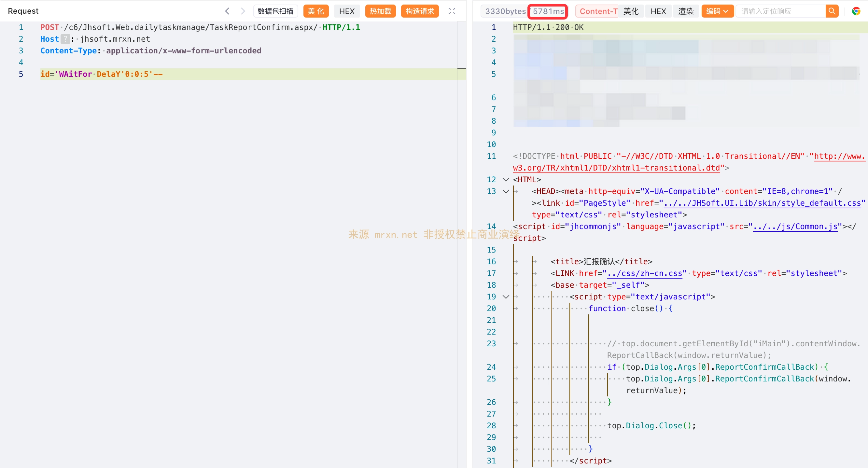868x468 pixels.
Task: Click the question mark badge next to Host
Action: 65,39
